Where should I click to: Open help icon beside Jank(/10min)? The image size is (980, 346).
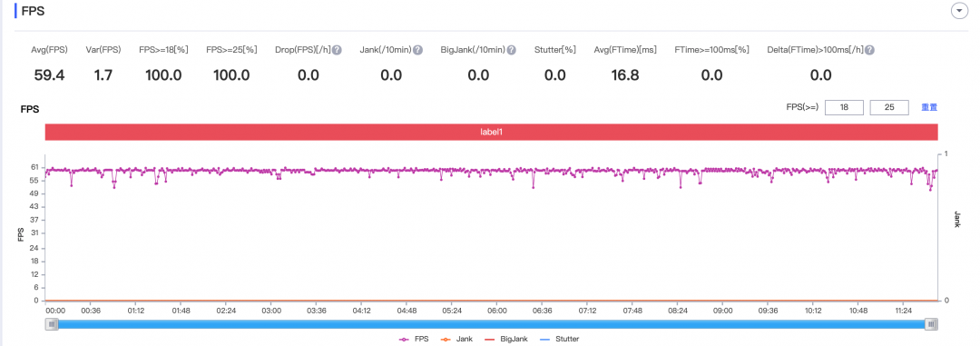coord(418,50)
